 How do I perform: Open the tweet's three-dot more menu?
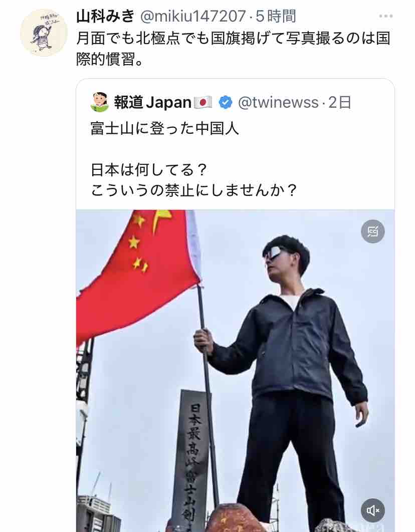coord(386,17)
